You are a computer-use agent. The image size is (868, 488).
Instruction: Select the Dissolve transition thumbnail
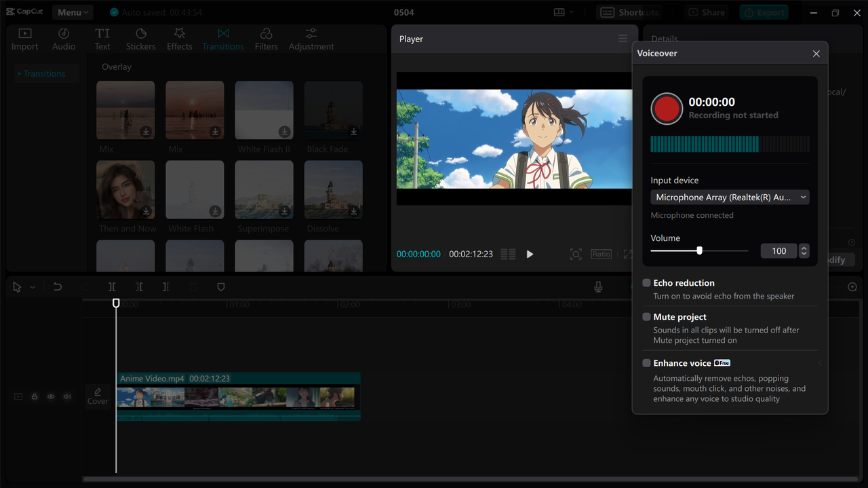coord(333,190)
